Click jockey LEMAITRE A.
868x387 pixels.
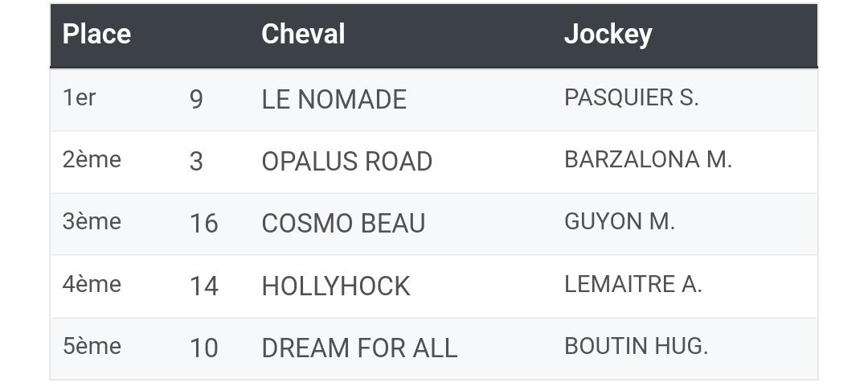coord(633,285)
